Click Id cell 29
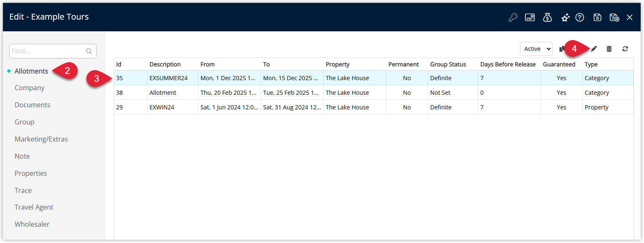The width and height of the screenshot is (644, 243). [130, 107]
